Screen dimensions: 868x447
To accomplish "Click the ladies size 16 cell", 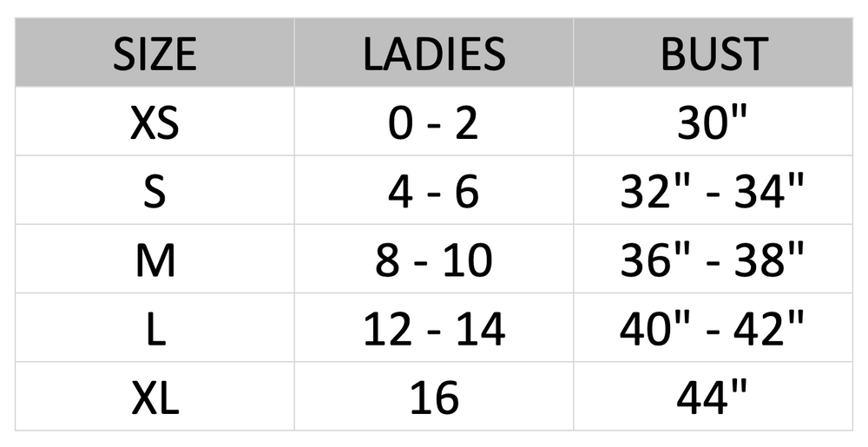I will [433, 398].
